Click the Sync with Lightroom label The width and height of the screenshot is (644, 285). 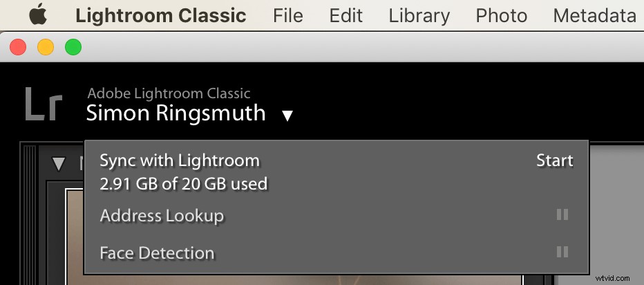pyautogui.click(x=180, y=160)
